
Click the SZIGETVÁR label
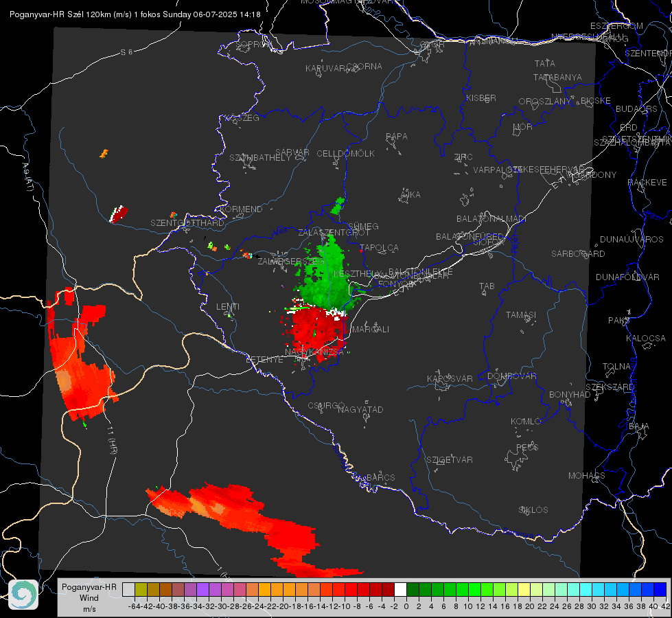[449, 460]
